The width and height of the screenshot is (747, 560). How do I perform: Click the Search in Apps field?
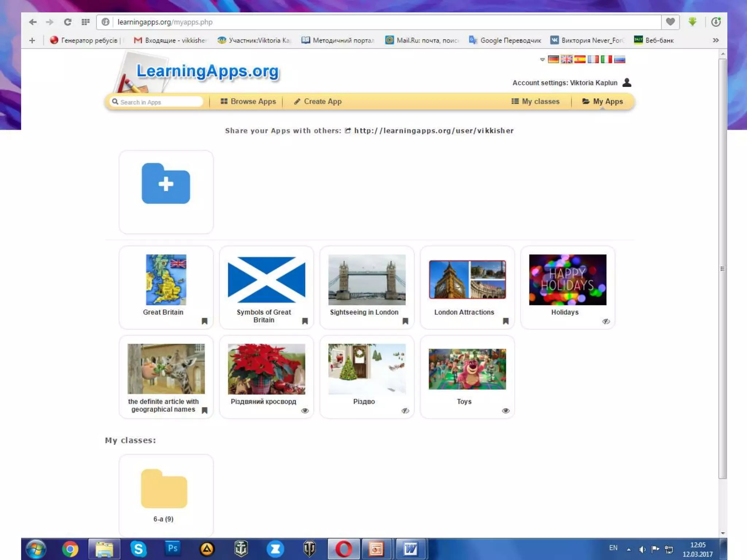pyautogui.click(x=157, y=102)
